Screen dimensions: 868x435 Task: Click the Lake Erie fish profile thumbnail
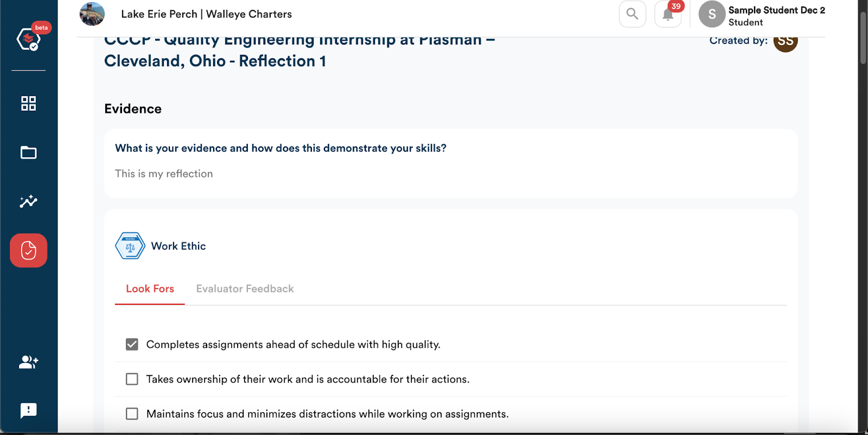pyautogui.click(x=92, y=14)
